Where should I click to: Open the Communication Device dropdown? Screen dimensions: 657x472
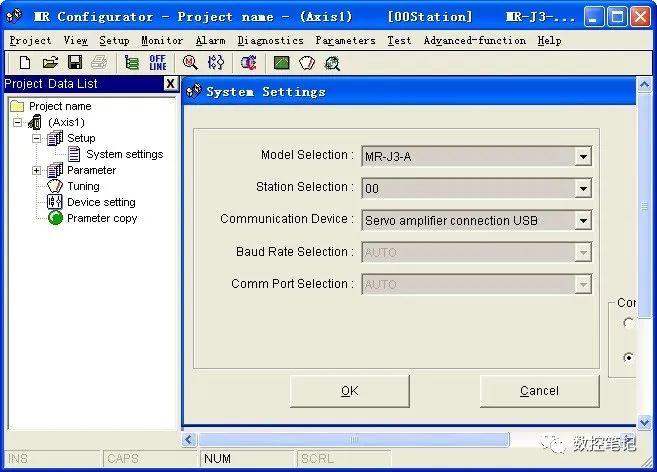(583, 220)
